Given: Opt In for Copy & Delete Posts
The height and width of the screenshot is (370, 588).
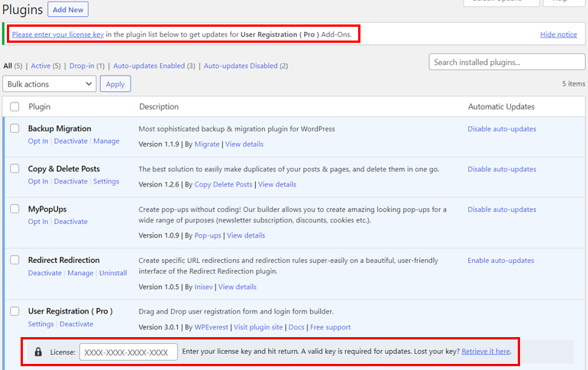Looking at the screenshot, I should (38, 181).
